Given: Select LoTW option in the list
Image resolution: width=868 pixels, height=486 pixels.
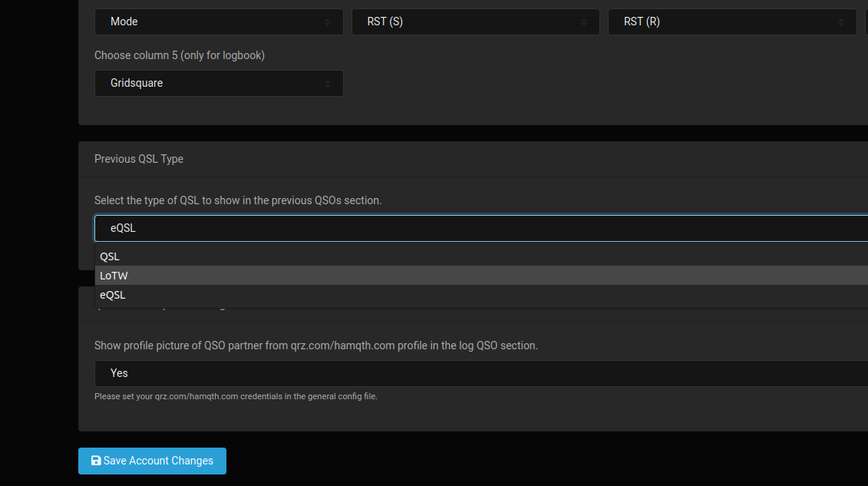Looking at the screenshot, I should coord(481,276).
